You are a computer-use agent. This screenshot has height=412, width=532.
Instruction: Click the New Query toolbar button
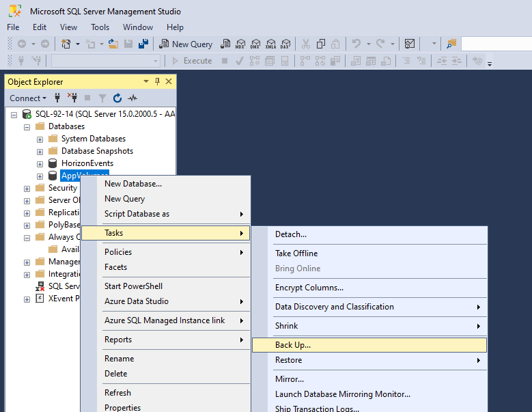(186, 44)
